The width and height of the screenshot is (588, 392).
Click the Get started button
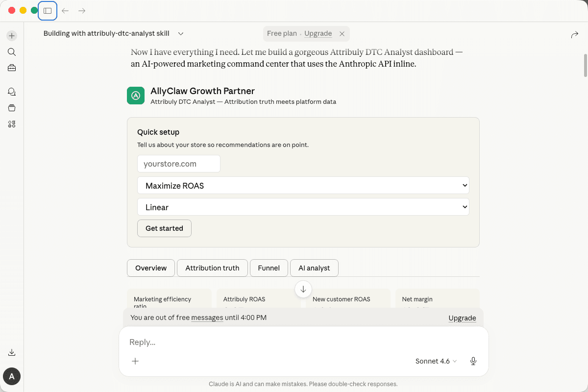[164, 228]
